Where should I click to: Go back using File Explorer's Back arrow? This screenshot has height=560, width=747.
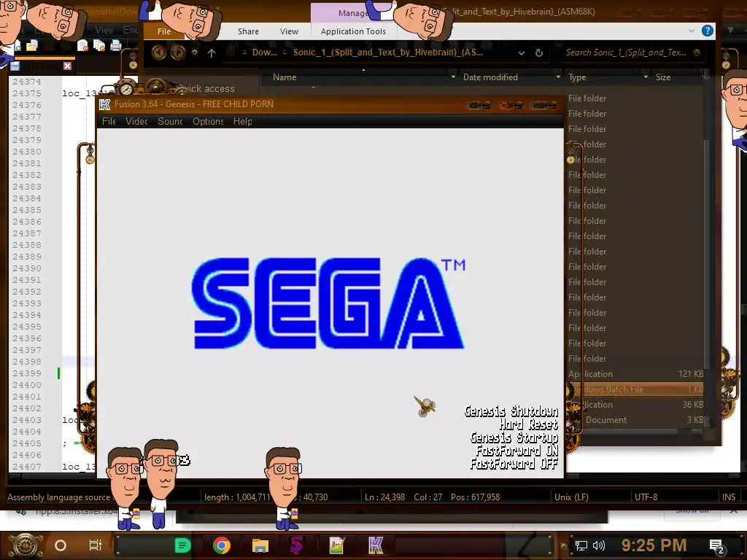click(158, 52)
